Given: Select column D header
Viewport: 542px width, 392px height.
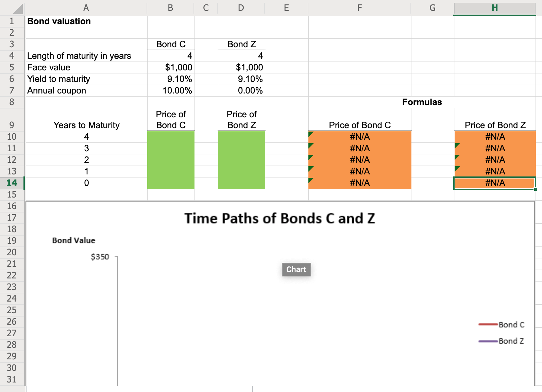Looking at the screenshot, I should click(x=241, y=8).
